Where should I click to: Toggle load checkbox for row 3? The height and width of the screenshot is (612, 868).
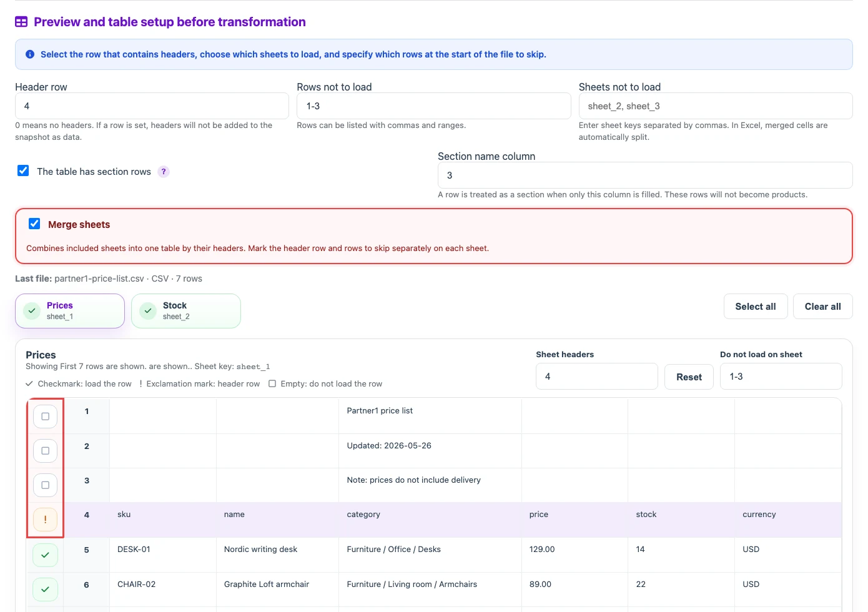45,485
